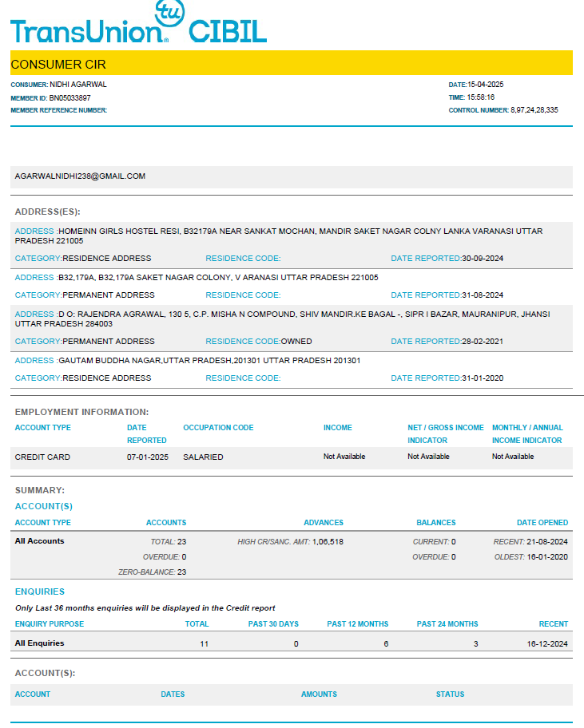Click the ENQUIRIES section title
This screenshot has height=728, width=584.
coord(40,591)
